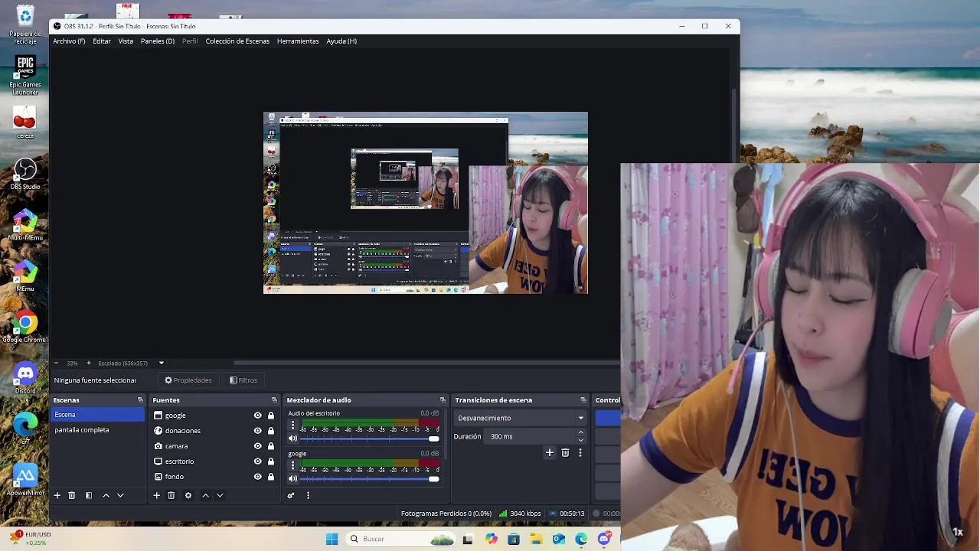
Task: Undock the Fuentes panel
Action: coord(274,399)
